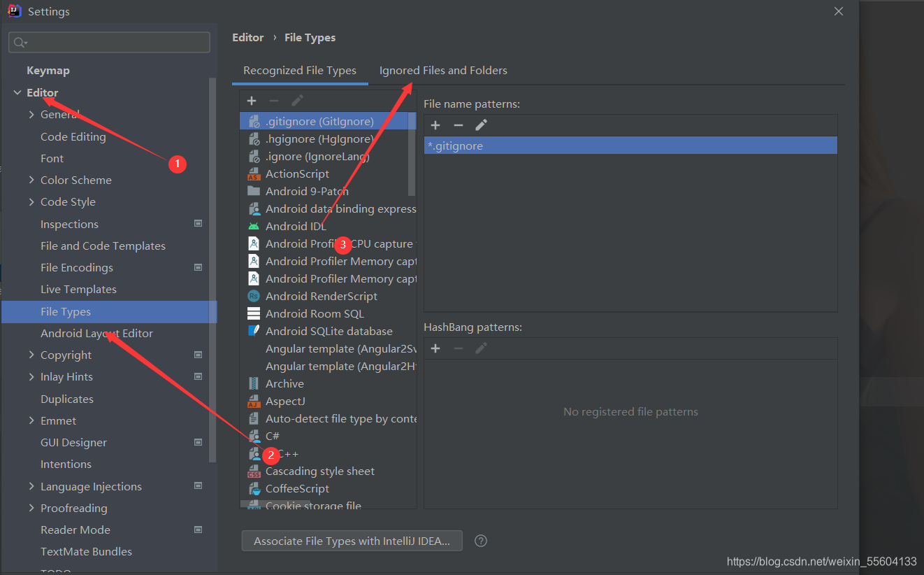The width and height of the screenshot is (924, 575).
Task: Collapse the Editor settings section
Action: (x=17, y=92)
